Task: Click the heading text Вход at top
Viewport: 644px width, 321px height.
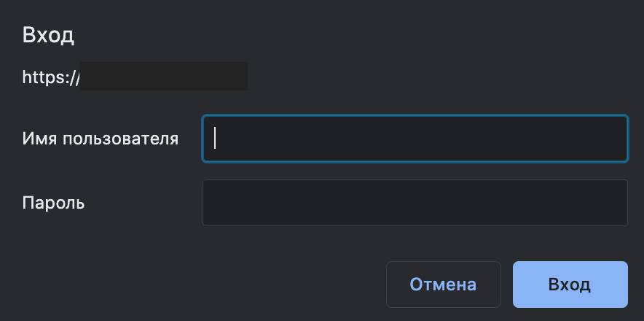Action: click(x=48, y=35)
